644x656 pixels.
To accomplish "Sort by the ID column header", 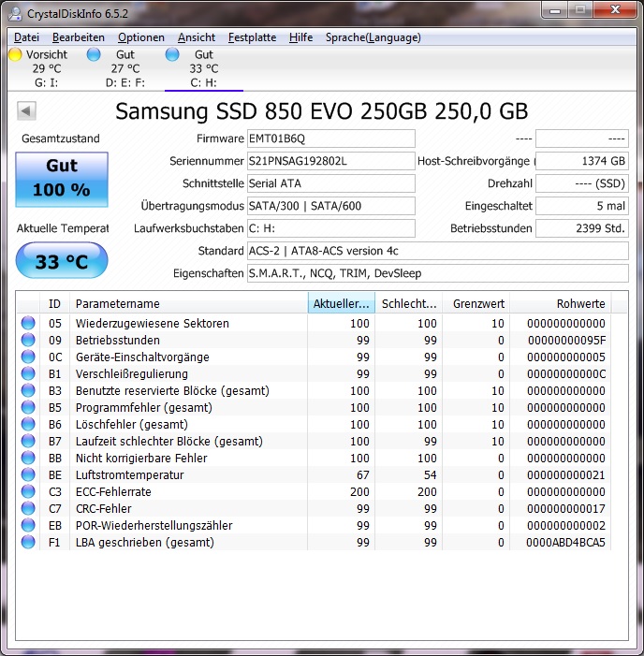I will [54, 304].
